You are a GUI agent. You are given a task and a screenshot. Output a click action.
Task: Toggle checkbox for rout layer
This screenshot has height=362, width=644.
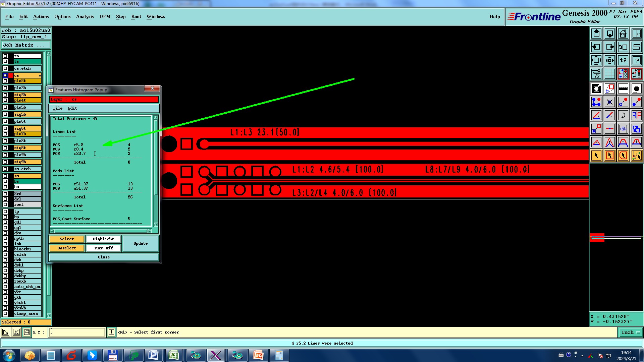tap(5, 204)
